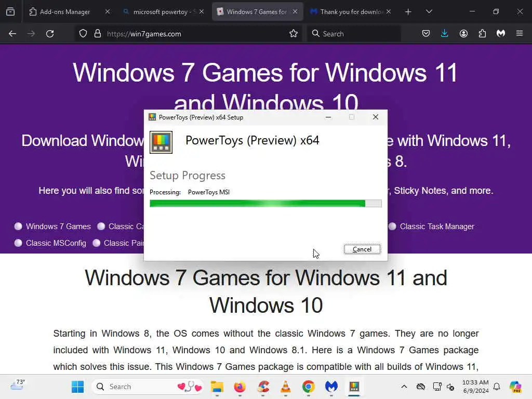Open the Pocket save icon
The height and width of the screenshot is (399, 532).
click(x=426, y=34)
